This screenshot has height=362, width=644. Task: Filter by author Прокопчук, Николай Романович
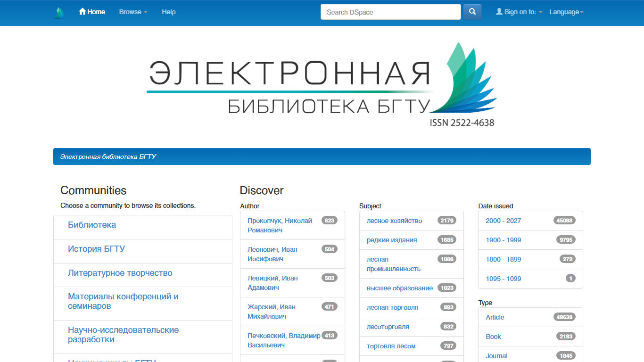click(280, 225)
